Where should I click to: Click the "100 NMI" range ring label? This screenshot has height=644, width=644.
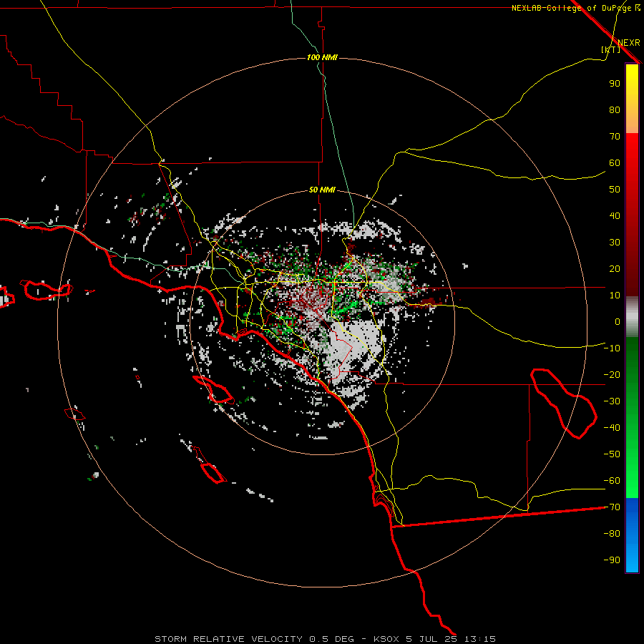[322, 57]
